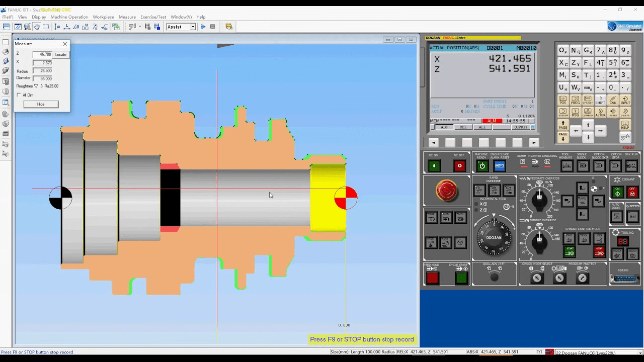Open the Machine Operation menu
Screen dimensions: 644x362
click(x=69, y=17)
